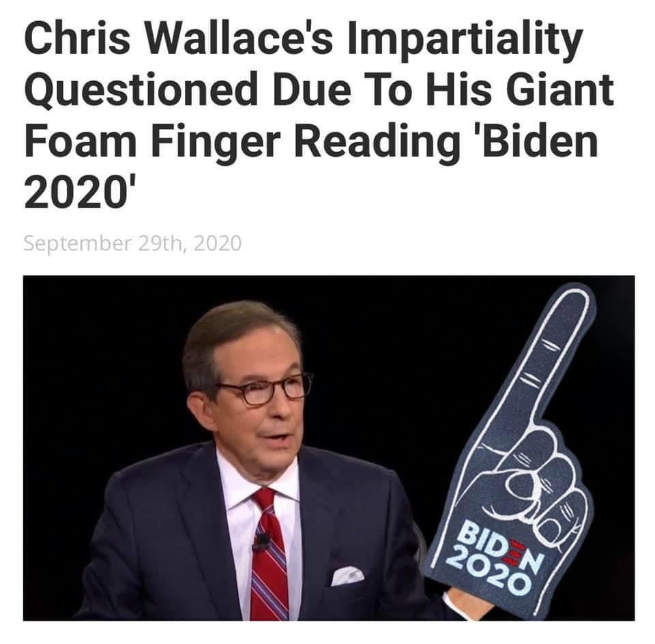Click the black background left of the man
Image resolution: width=655 pixels, height=644 pixels.
(x=100, y=376)
